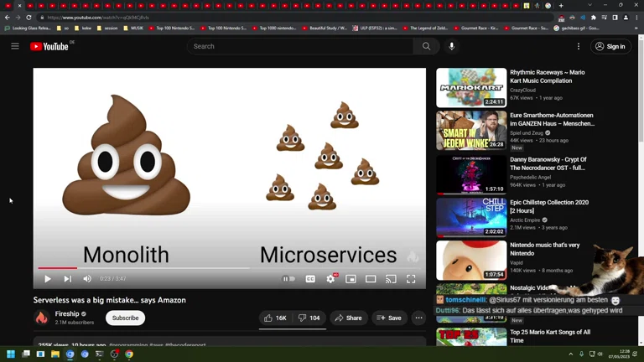The width and height of the screenshot is (644, 362).
Task: Play the video with the play button
Action: click(48, 279)
